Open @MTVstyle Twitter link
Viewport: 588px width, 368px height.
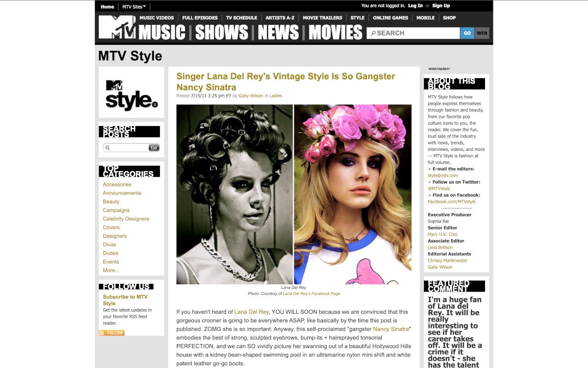click(x=439, y=189)
